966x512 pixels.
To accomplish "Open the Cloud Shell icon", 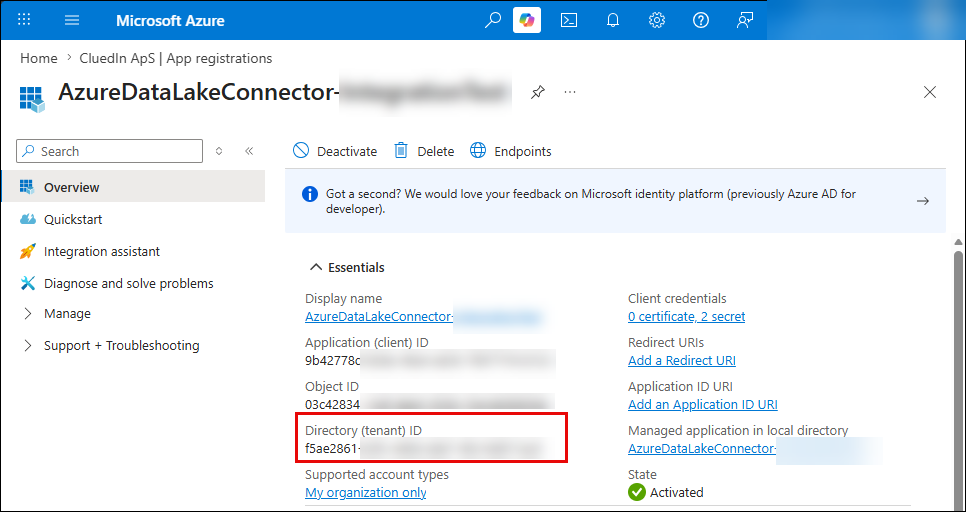I will [x=569, y=20].
